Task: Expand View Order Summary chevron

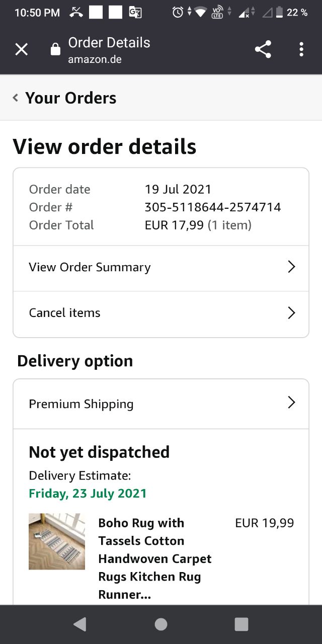Action: [291, 267]
